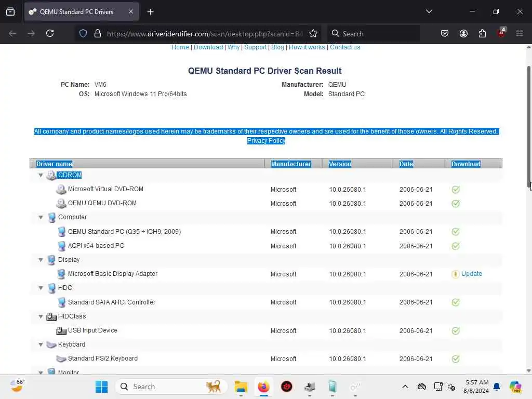Open the Support link
This screenshot has height=399, width=532.
(256, 47)
